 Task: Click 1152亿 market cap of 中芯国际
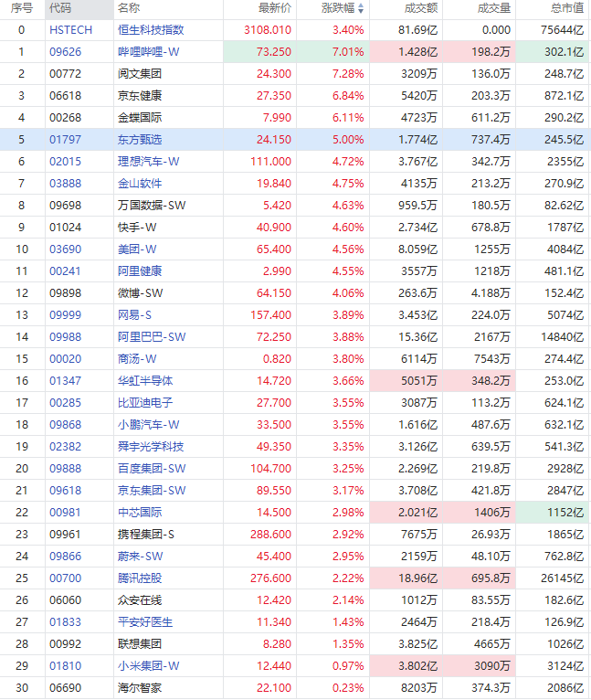point(565,512)
